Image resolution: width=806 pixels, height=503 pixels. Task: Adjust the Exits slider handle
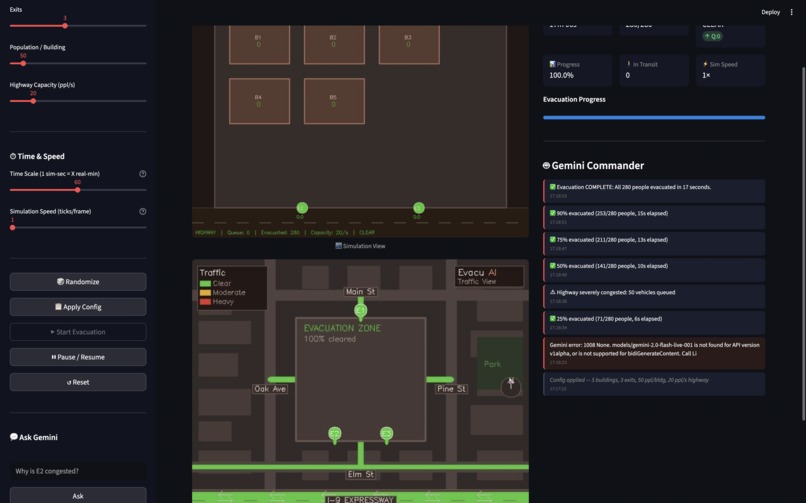65,26
